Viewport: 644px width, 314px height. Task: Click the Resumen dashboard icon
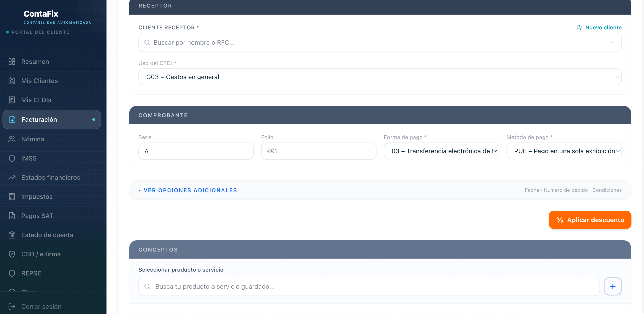pos(12,62)
